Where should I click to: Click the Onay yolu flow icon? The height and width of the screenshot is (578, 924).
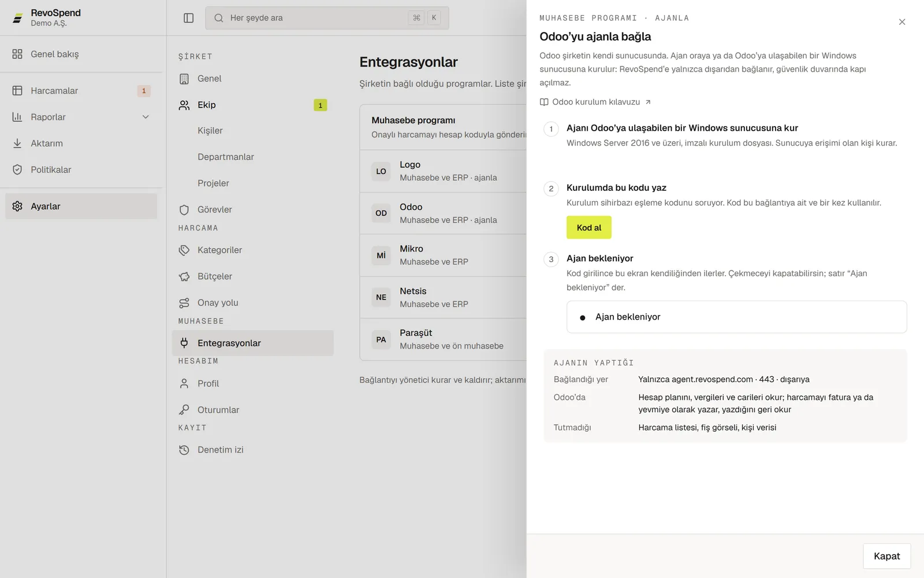tap(184, 303)
